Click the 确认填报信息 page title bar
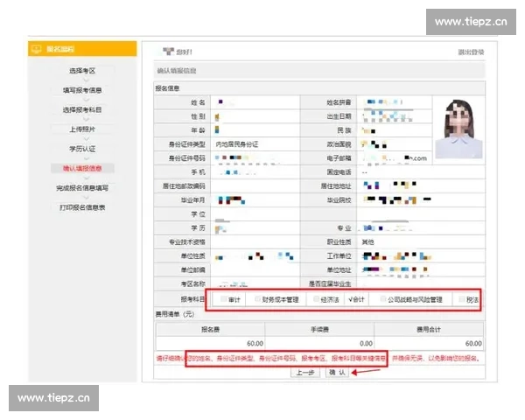Viewport: 525px width, 420px height. coord(319,71)
